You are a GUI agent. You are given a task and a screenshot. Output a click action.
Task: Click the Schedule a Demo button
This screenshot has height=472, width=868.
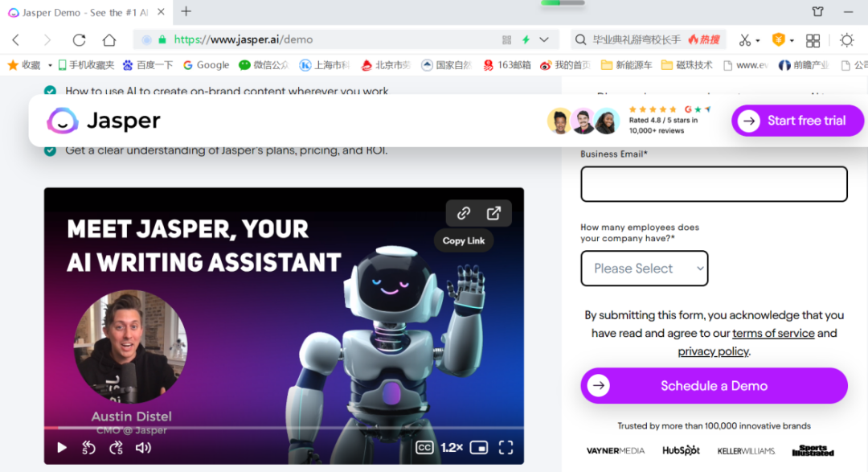click(x=714, y=386)
